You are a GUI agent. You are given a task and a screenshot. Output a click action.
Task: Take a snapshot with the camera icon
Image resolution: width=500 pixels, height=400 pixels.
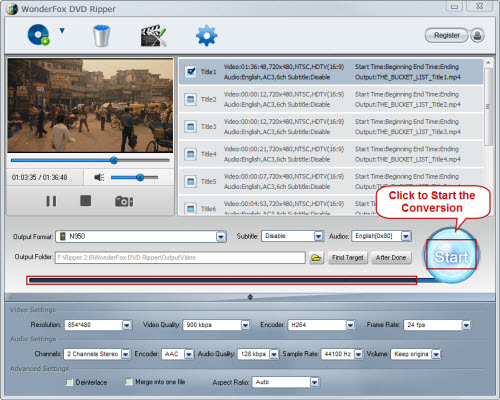pyautogui.click(x=124, y=201)
